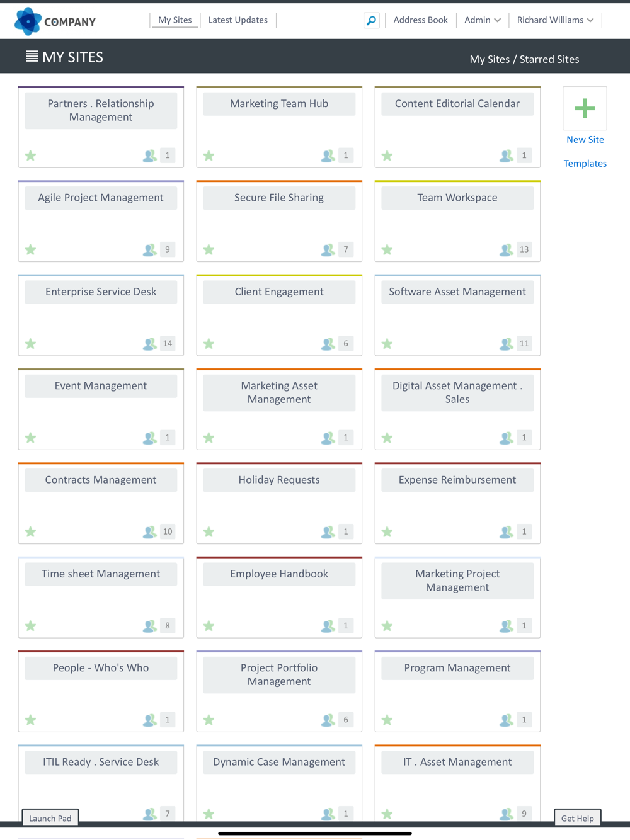Screen dimensions: 630x840
Task: Open the Launch Pad panel
Action: point(50,818)
